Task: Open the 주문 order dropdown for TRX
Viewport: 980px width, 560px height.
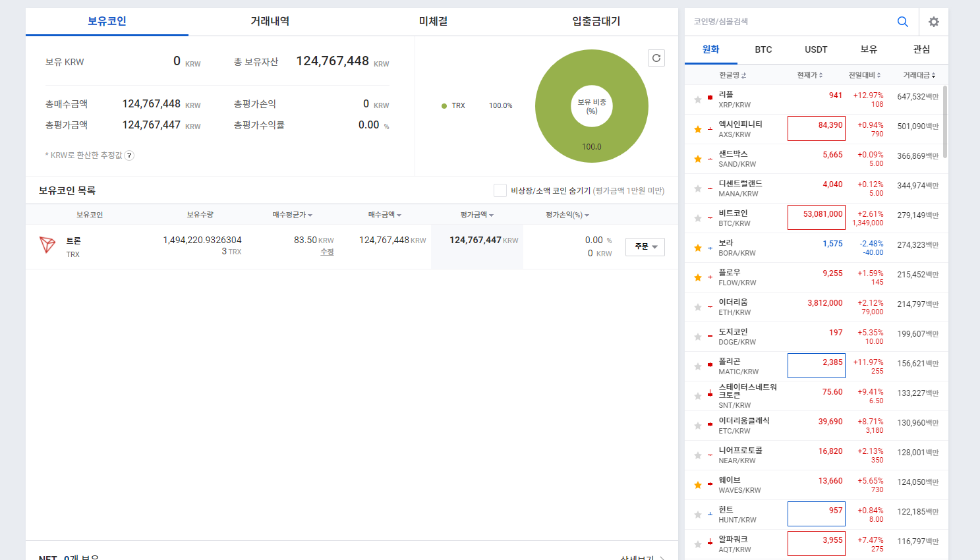Action: coord(645,246)
